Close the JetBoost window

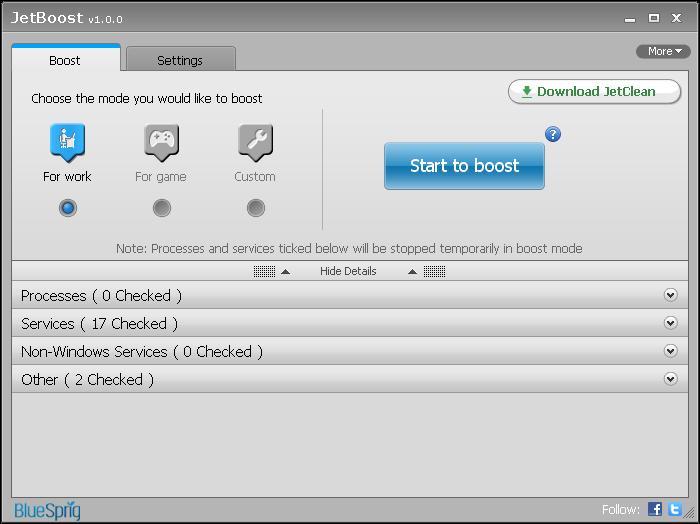point(677,18)
